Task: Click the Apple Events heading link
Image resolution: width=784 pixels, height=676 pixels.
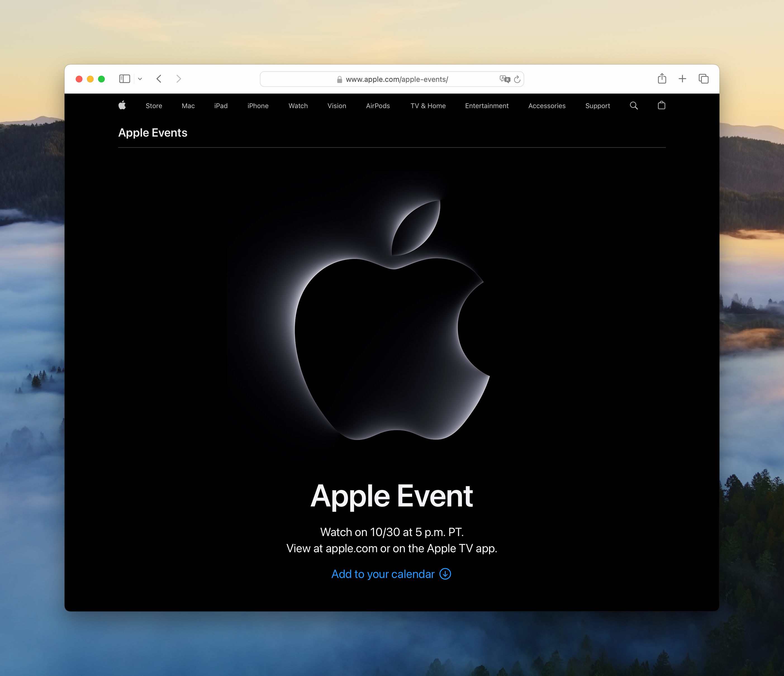Action: (153, 133)
